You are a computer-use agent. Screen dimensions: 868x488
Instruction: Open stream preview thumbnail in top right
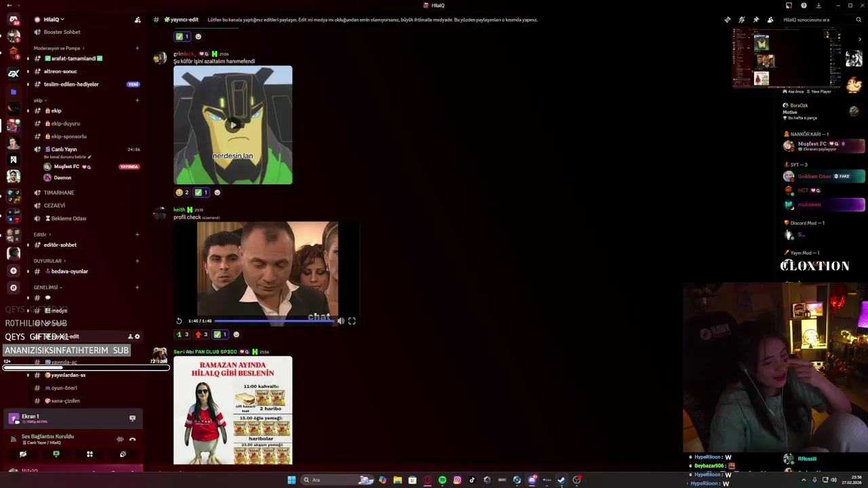(787, 58)
